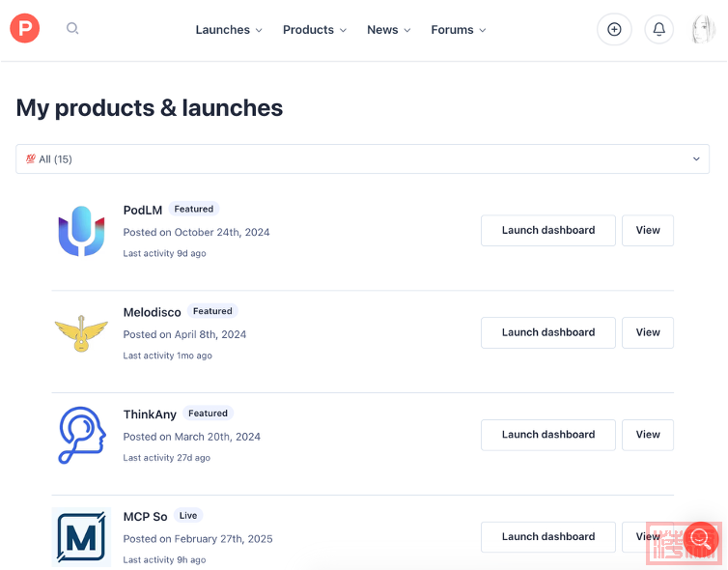Open Launch dashboard for PodLM

pyautogui.click(x=547, y=231)
